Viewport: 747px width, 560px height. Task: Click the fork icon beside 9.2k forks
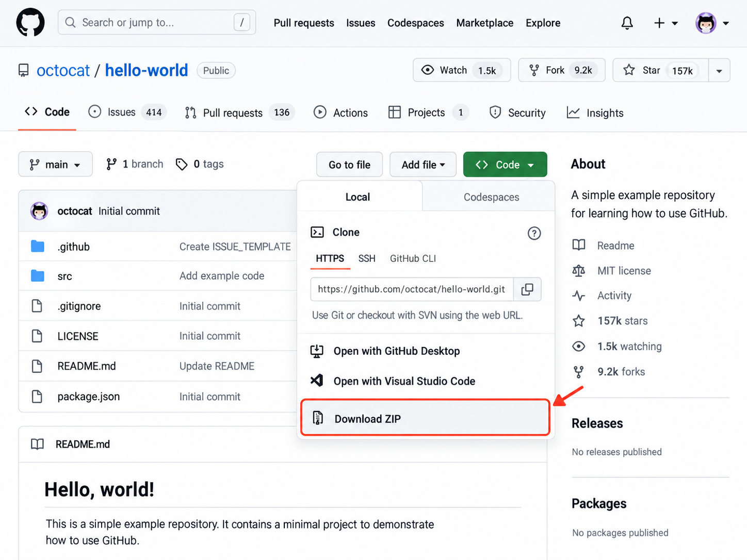tap(579, 372)
